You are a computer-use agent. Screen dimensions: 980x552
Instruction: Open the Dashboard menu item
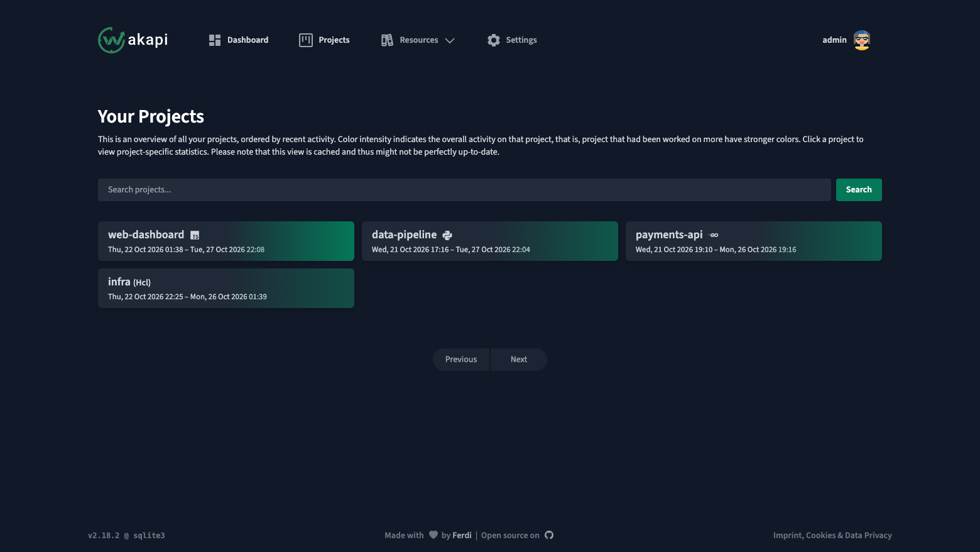tap(239, 40)
